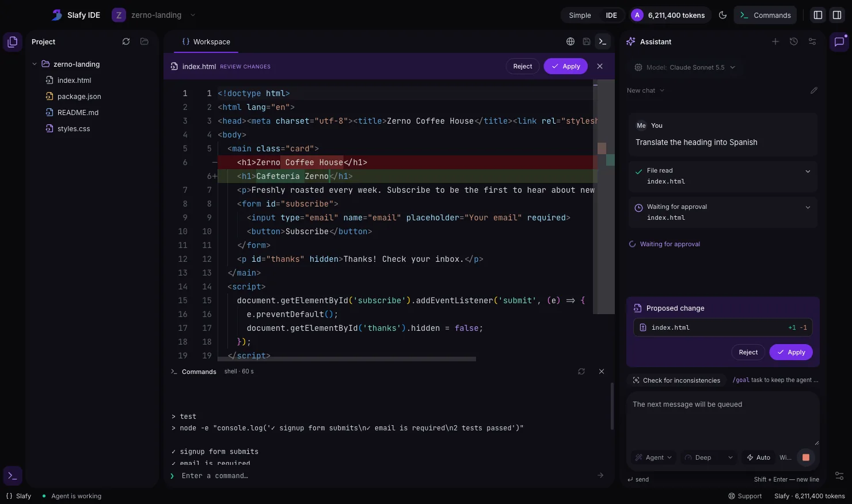Click the user avatar A badge
The width and height of the screenshot is (852, 504).
pos(637,16)
